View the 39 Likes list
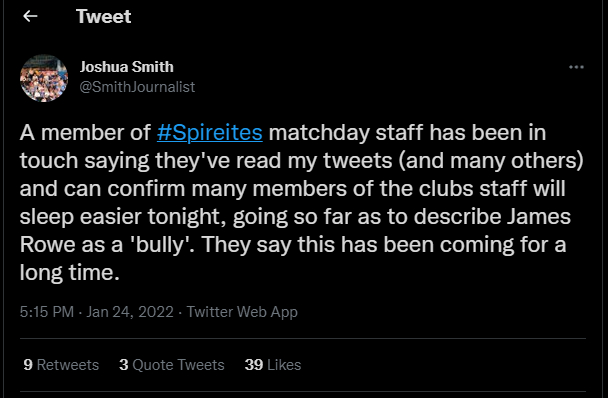This screenshot has height=398, width=608. point(273,365)
